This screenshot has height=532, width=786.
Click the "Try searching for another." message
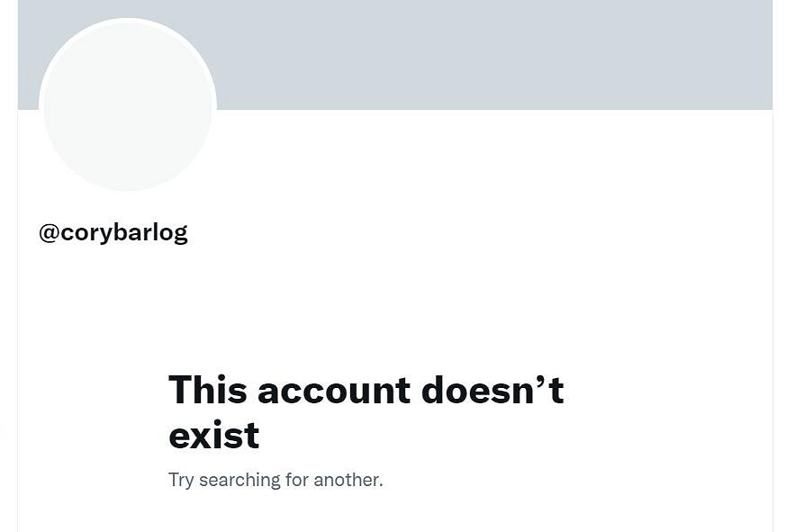point(276,480)
